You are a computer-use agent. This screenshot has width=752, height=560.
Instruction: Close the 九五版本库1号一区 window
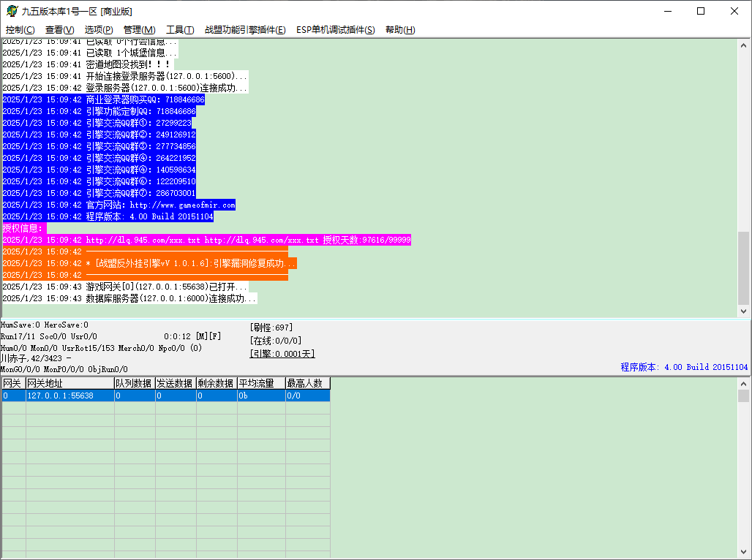(734, 11)
